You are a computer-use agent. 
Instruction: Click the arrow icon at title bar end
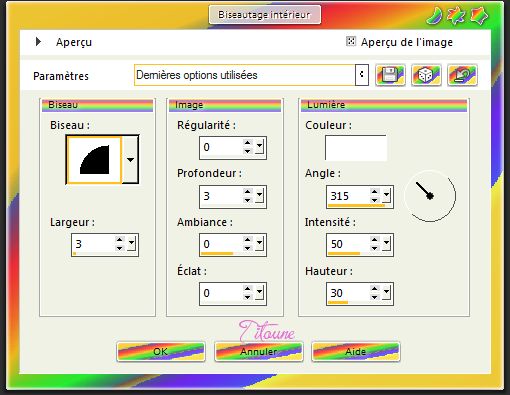[479, 16]
